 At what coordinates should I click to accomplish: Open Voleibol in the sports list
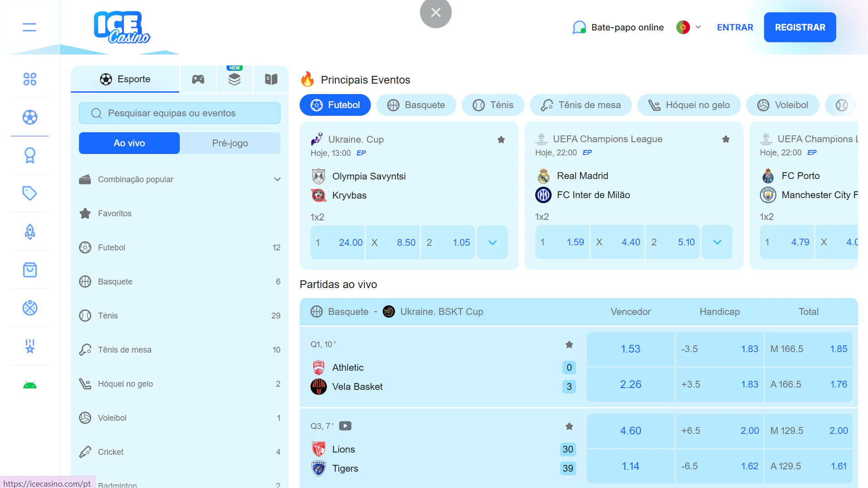point(180,418)
